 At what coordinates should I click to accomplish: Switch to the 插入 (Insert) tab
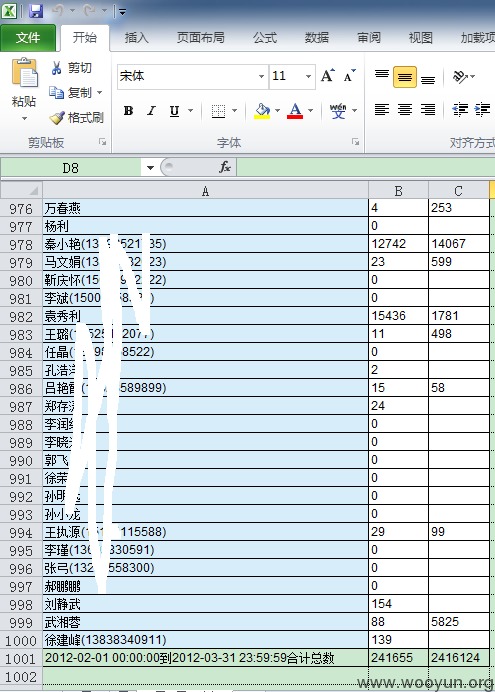tap(136, 38)
